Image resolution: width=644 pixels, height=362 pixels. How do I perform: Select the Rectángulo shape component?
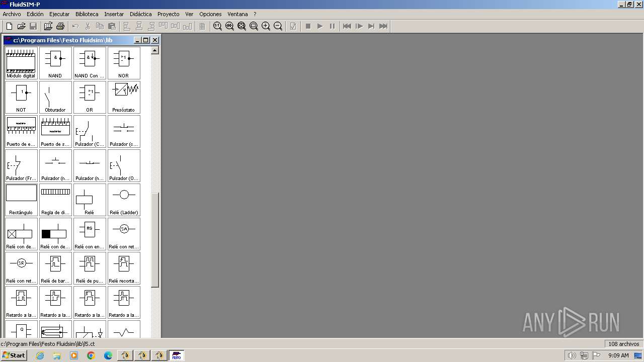tap(21, 200)
